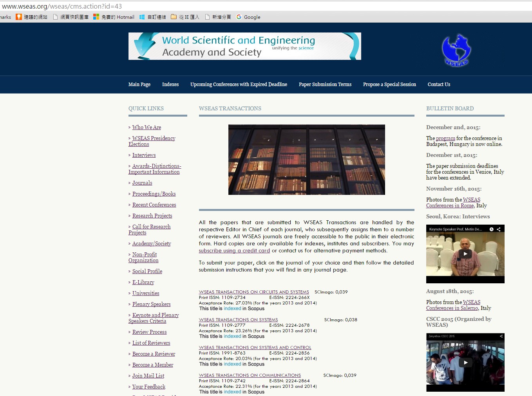The height and width of the screenshot is (396, 532).
Task: Open the Contact Us menu item
Action: pos(439,85)
